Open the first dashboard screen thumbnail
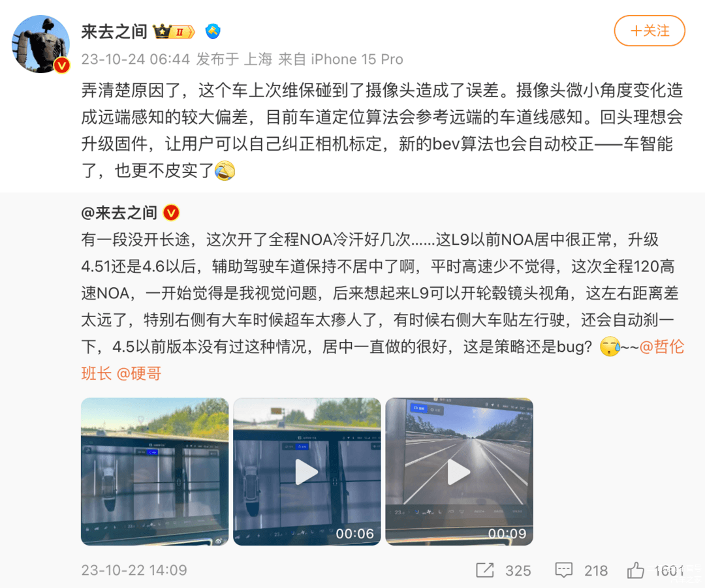Viewport: 705px width, 588px height. point(155,472)
